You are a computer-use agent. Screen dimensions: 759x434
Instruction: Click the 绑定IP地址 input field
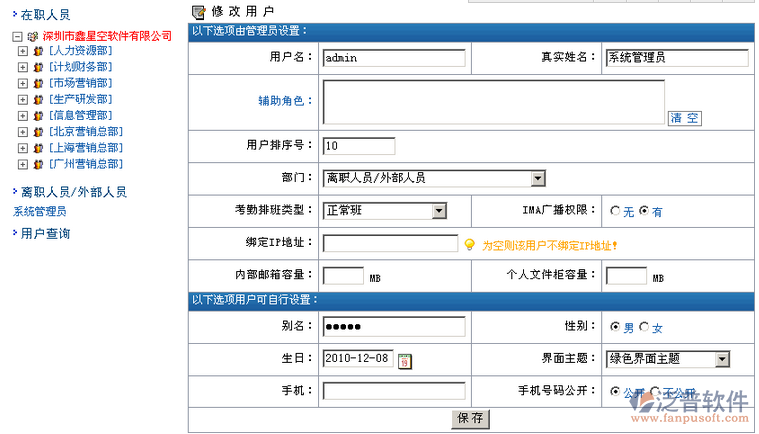tap(390, 243)
